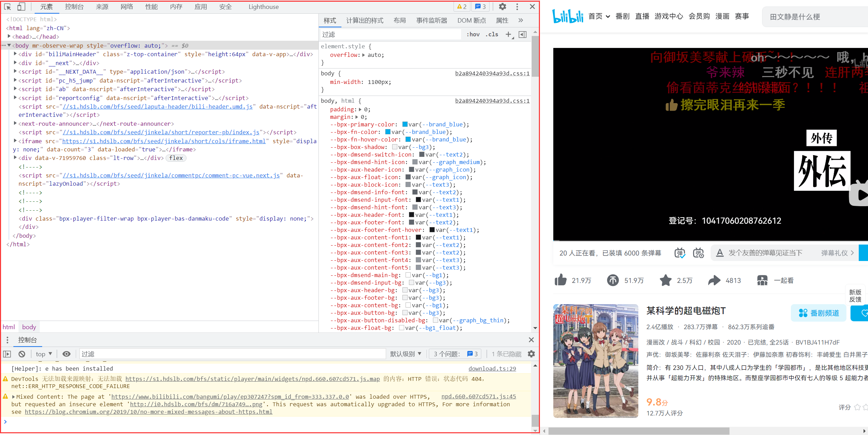Open the bili-header.umd.js script link

click(x=158, y=107)
